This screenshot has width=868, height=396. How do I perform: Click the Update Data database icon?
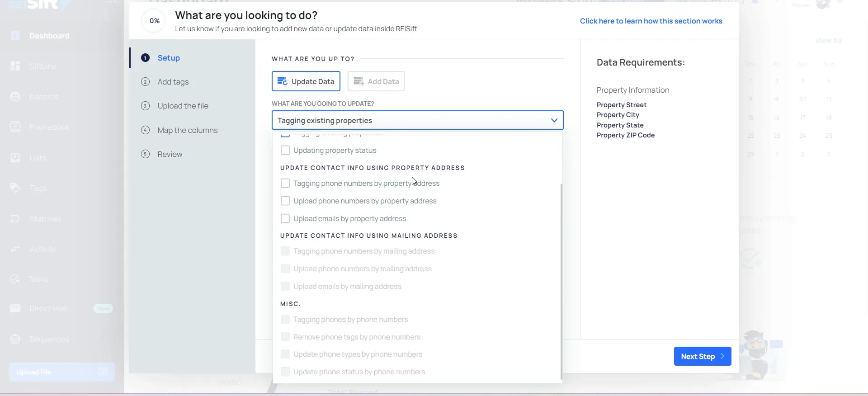282,81
